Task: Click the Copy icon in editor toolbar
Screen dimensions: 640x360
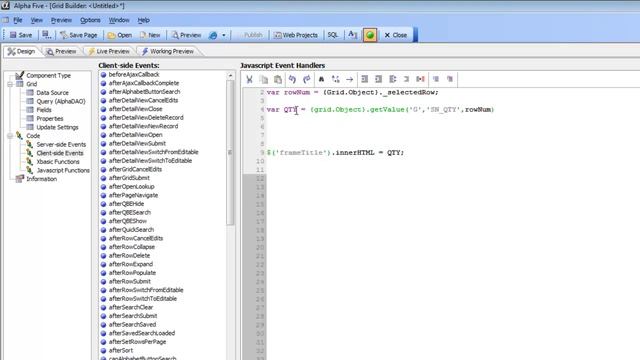Action: [264, 79]
